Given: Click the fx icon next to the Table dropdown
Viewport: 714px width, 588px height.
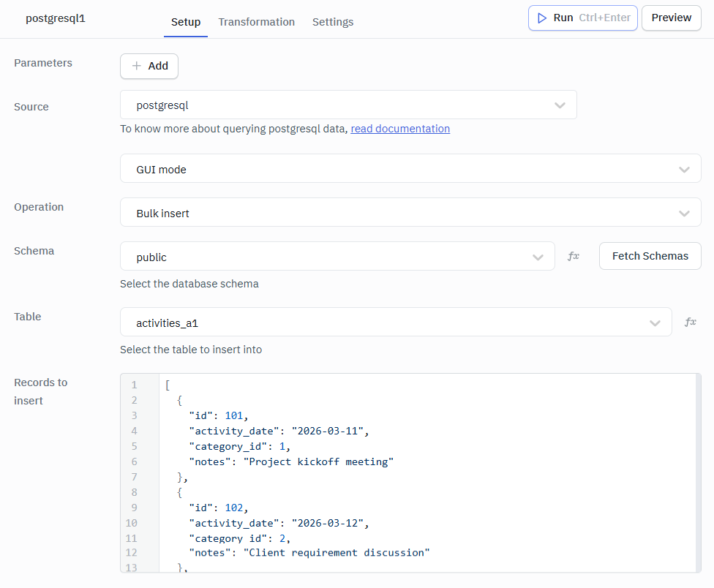Looking at the screenshot, I should pyautogui.click(x=690, y=322).
